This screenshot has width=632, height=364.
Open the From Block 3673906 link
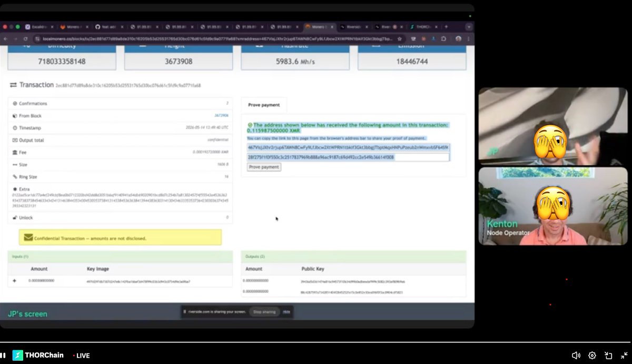pyautogui.click(x=221, y=116)
